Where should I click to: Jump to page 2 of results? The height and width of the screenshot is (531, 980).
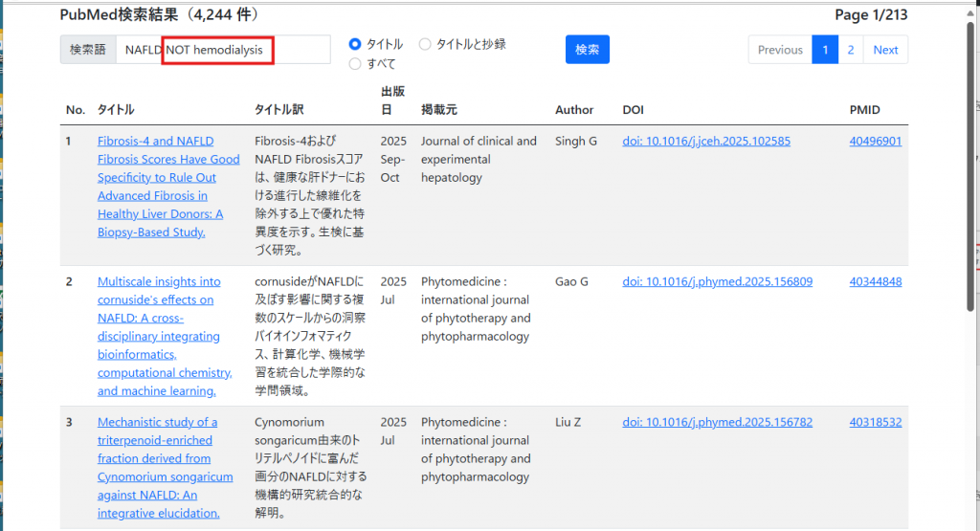[x=851, y=50]
